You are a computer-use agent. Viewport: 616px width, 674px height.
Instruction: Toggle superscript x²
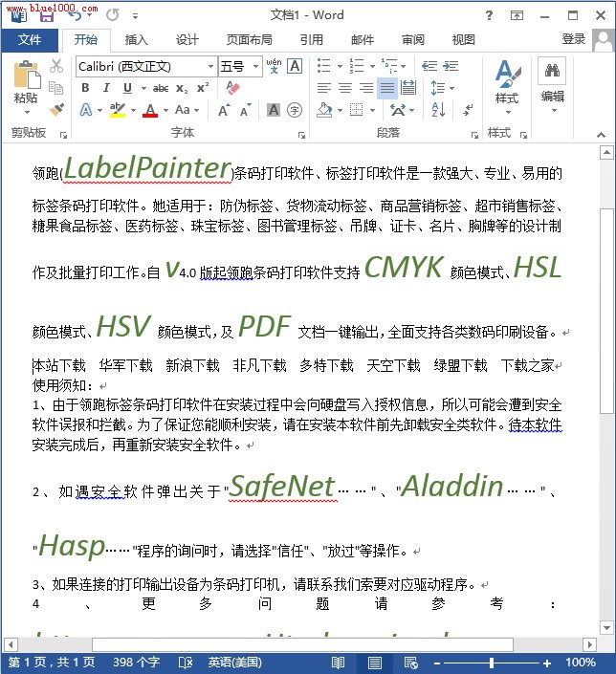203,88
